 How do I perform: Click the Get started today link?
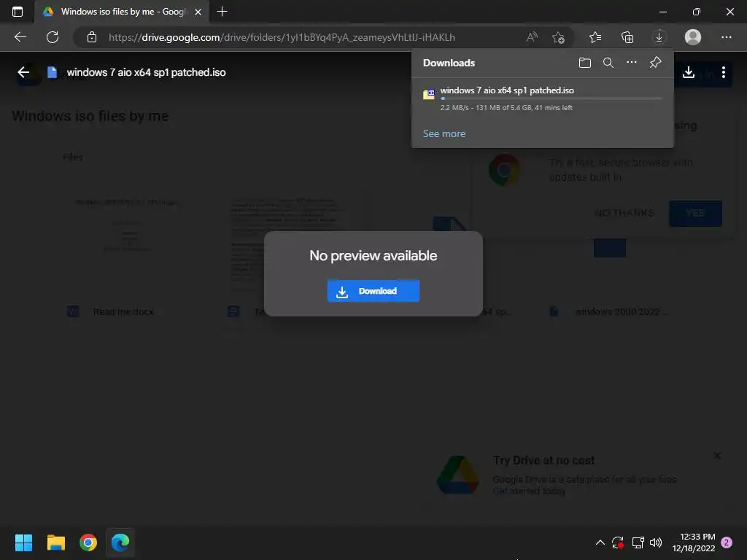[529, 491]
